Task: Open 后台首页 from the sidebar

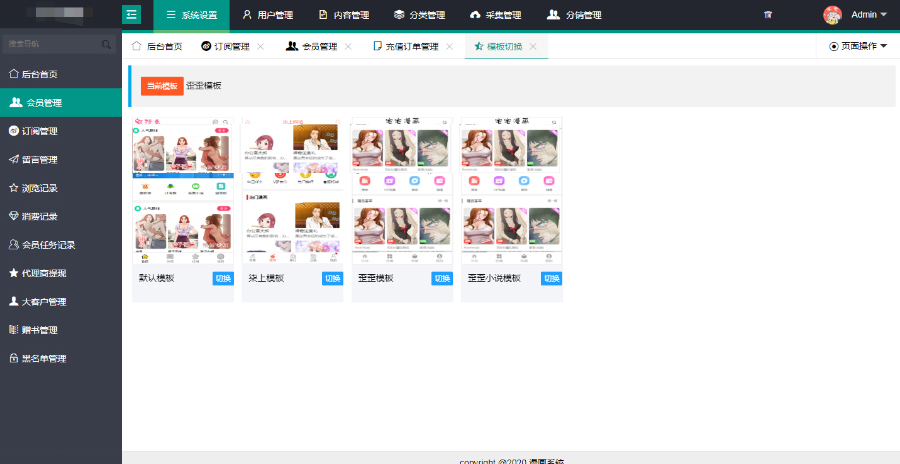Action: tap(40, 74)
